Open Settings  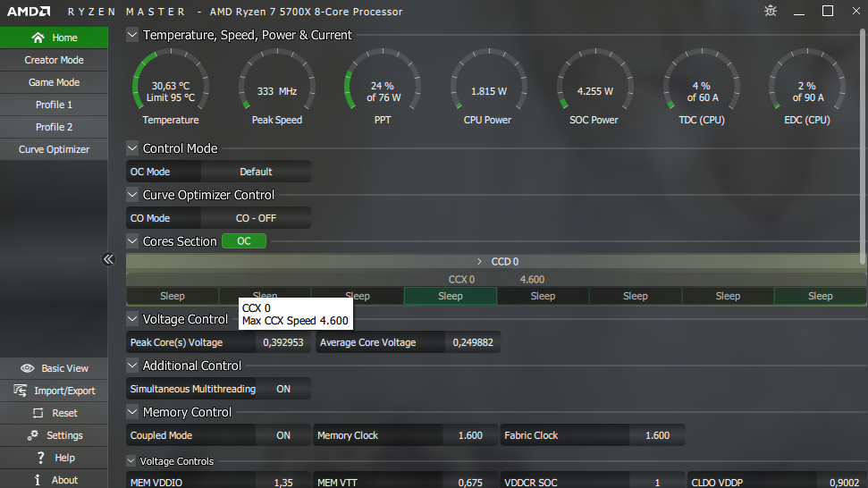54,435
